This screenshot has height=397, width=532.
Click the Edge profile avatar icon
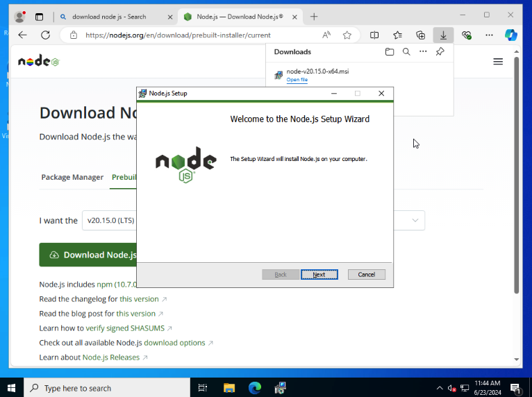[x=19, y=17]
